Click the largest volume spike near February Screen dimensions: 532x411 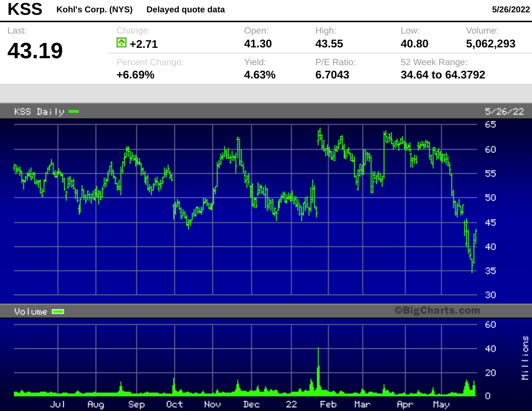[x=318, y=370]
